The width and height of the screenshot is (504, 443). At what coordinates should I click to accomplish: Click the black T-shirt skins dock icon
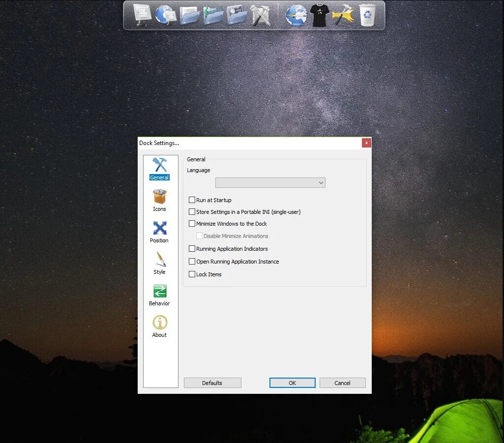click(x=320, y=15)
